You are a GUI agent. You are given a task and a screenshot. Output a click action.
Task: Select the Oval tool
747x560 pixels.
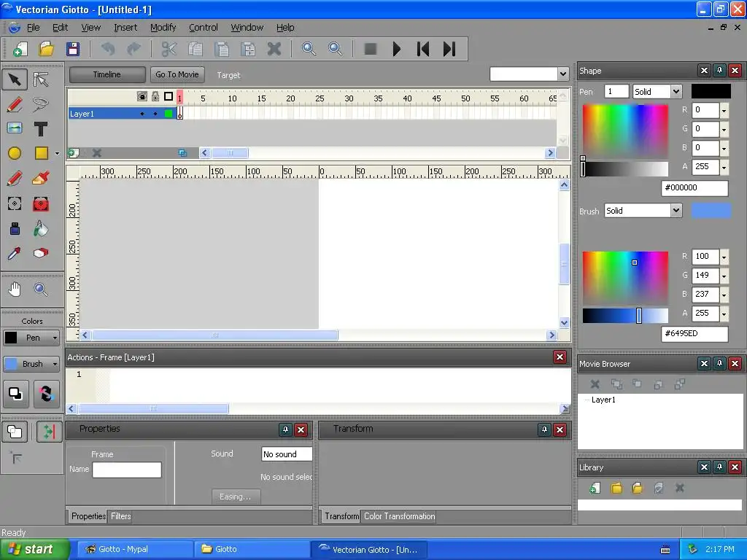(x=15, y=153)
